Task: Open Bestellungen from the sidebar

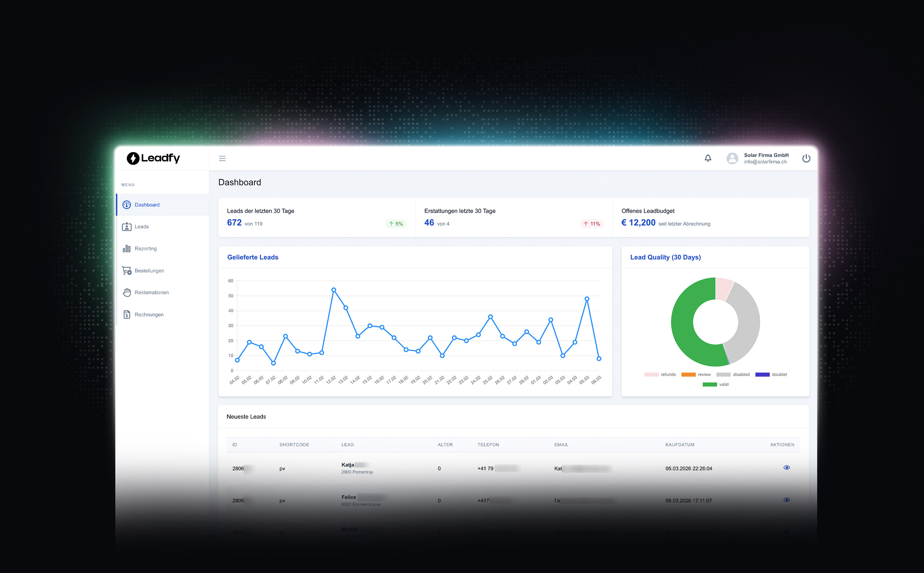Action: click(x=149, y=271)
